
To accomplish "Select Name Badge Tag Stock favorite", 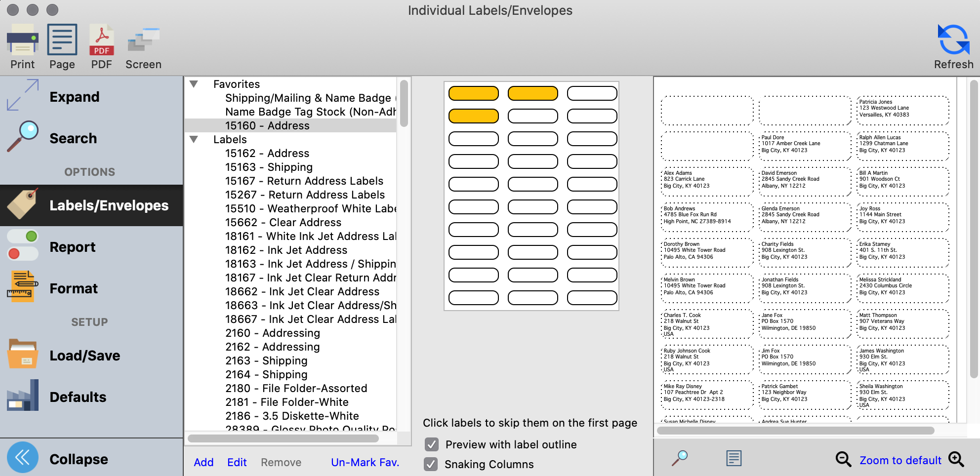I will [x=290, y=112].
